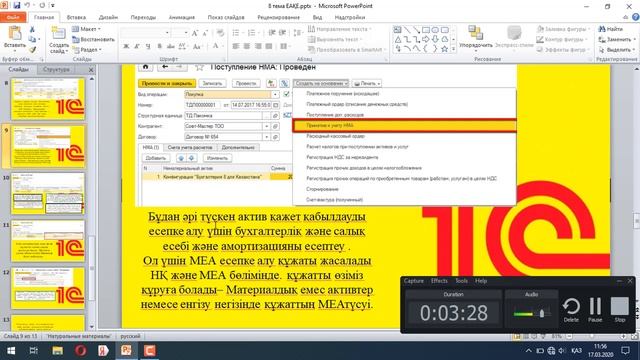Click the Find (Найти) button

click(x=611, y=29)
